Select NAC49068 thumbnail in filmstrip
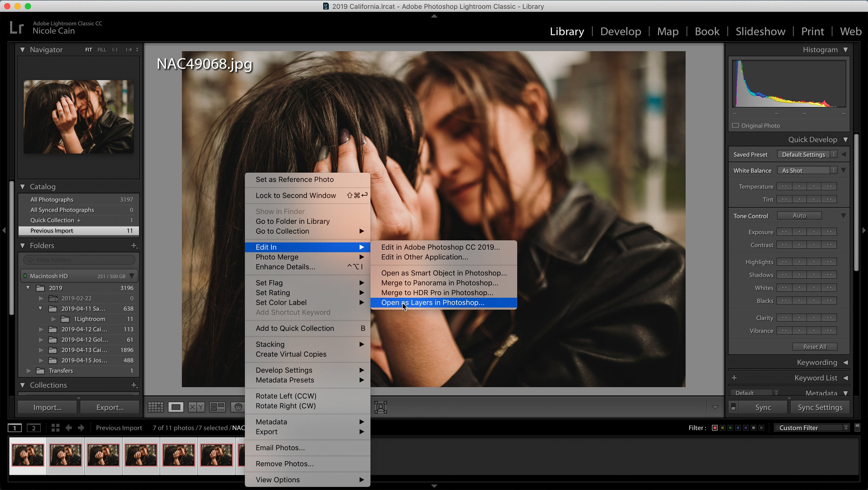Screen dimensions: 868x490 (27, 455)
